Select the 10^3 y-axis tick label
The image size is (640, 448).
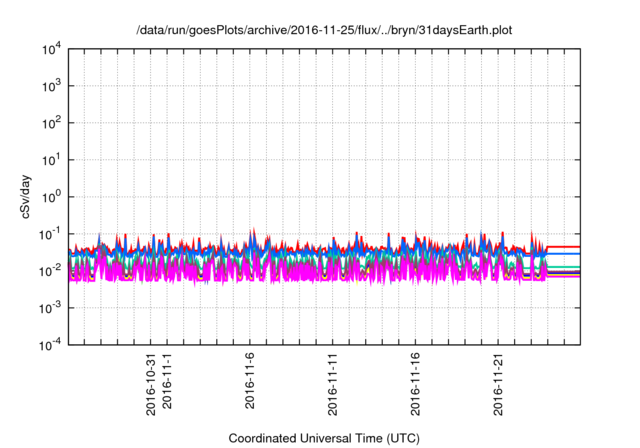coord(50,86)
